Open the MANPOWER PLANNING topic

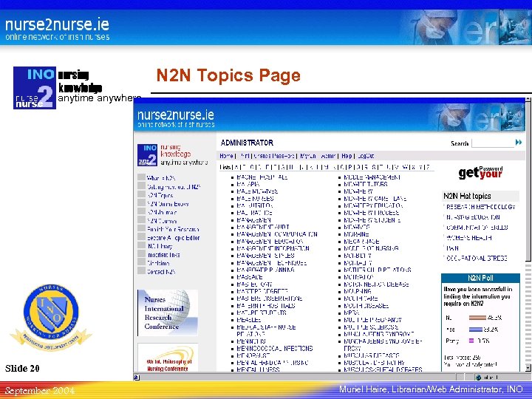[265, 270]
